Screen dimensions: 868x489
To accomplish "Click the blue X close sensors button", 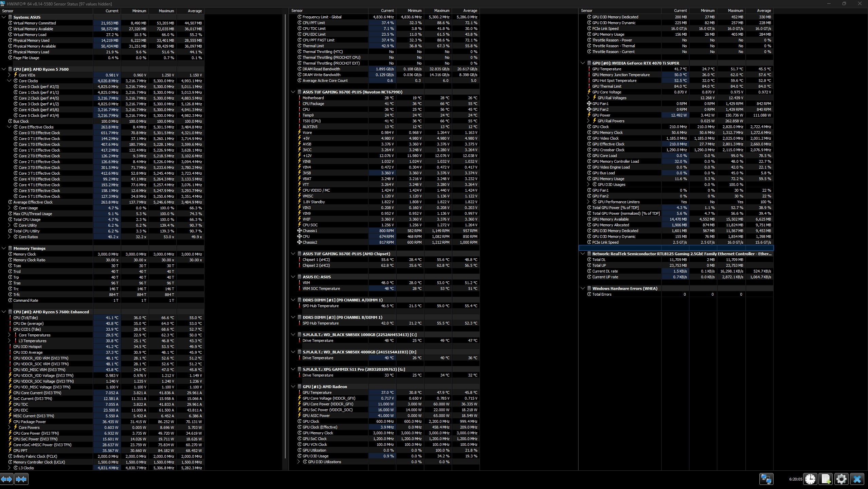I will [x=857, y=479].
